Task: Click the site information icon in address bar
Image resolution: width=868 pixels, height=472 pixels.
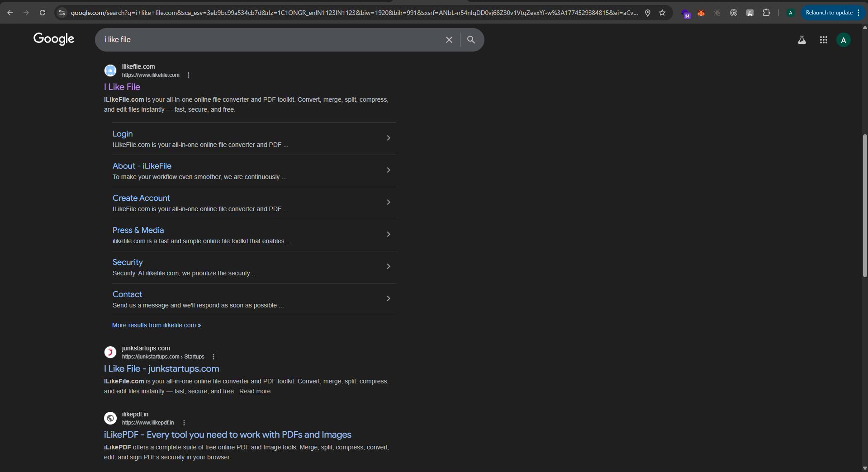Action: click(x=62, y=13)
